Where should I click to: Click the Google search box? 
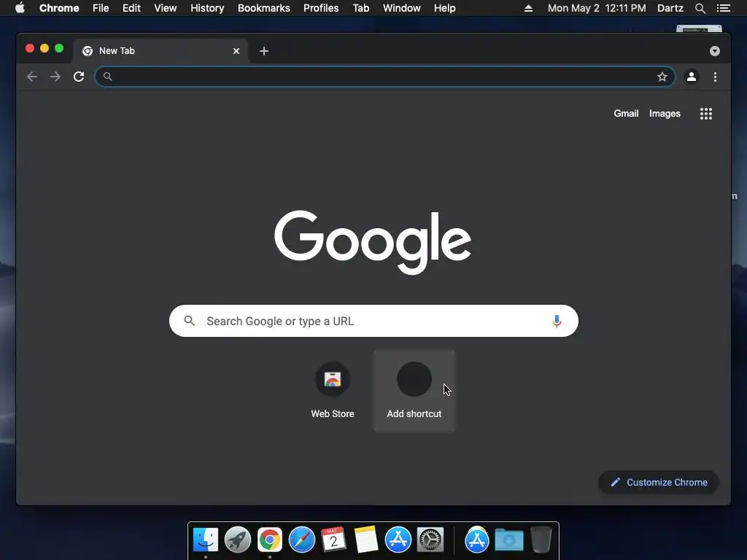pos(373,321)
